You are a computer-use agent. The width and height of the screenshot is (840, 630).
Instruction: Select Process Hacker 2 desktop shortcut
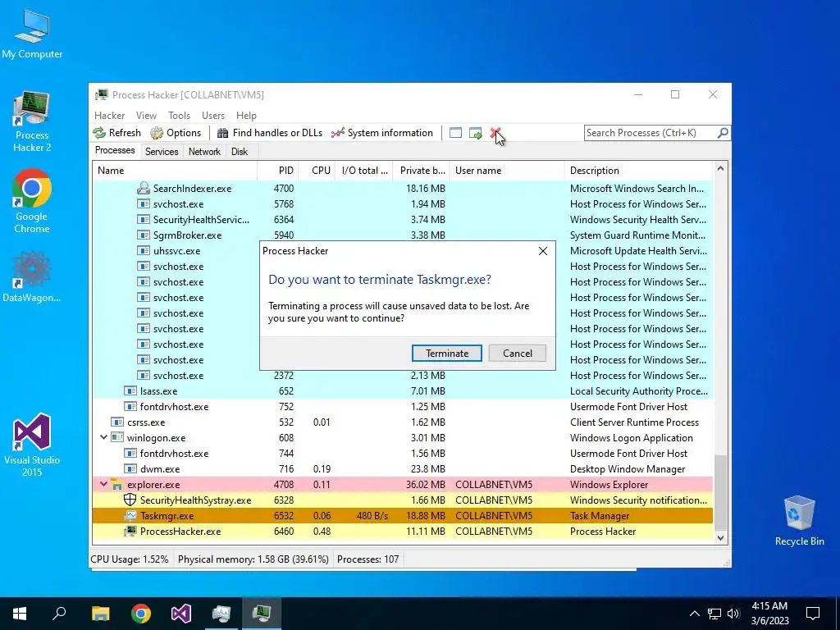(32, 121)
